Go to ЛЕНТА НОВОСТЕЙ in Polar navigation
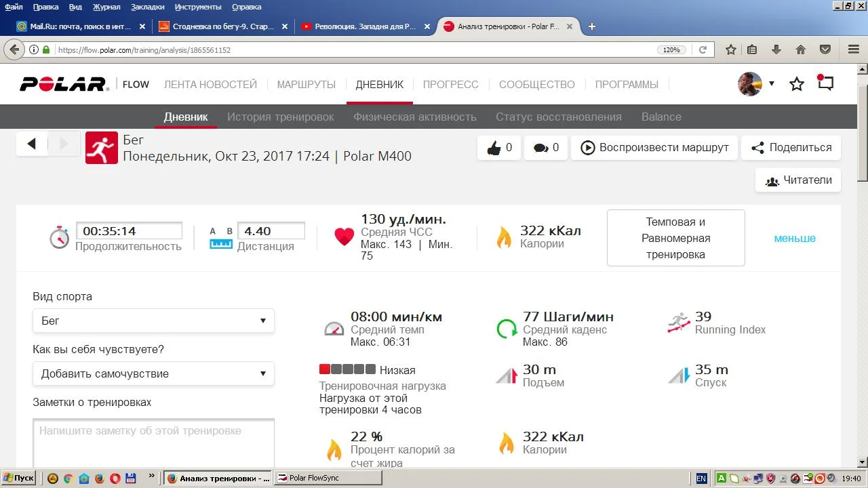Viewport: 868px width, 488px height. 210,85
